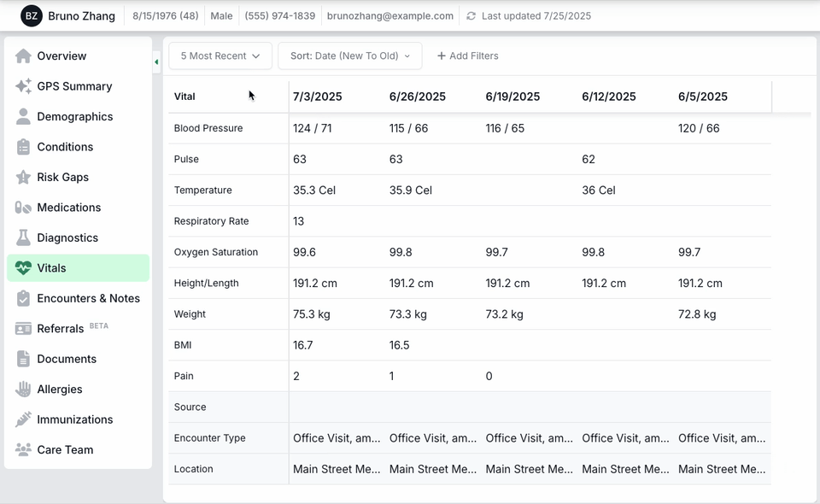Click the Encounter Type row label

[x=210, y=438]
